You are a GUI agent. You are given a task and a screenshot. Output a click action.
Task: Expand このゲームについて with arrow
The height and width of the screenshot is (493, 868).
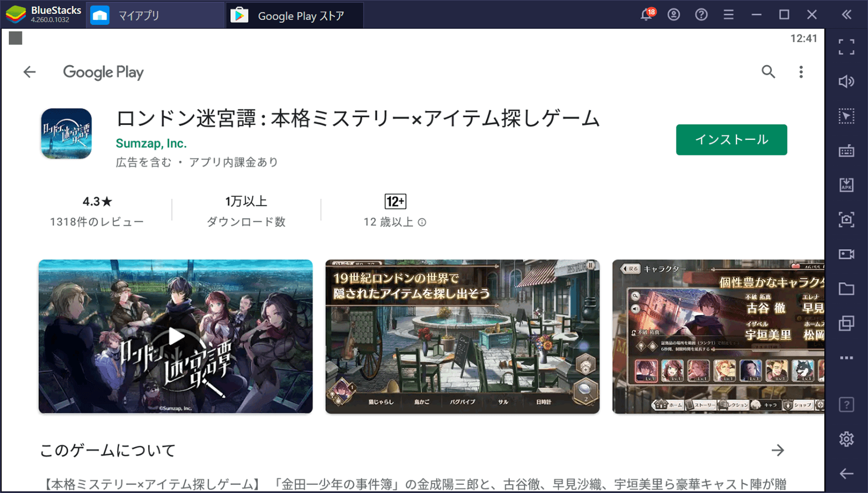click(778, 450)
